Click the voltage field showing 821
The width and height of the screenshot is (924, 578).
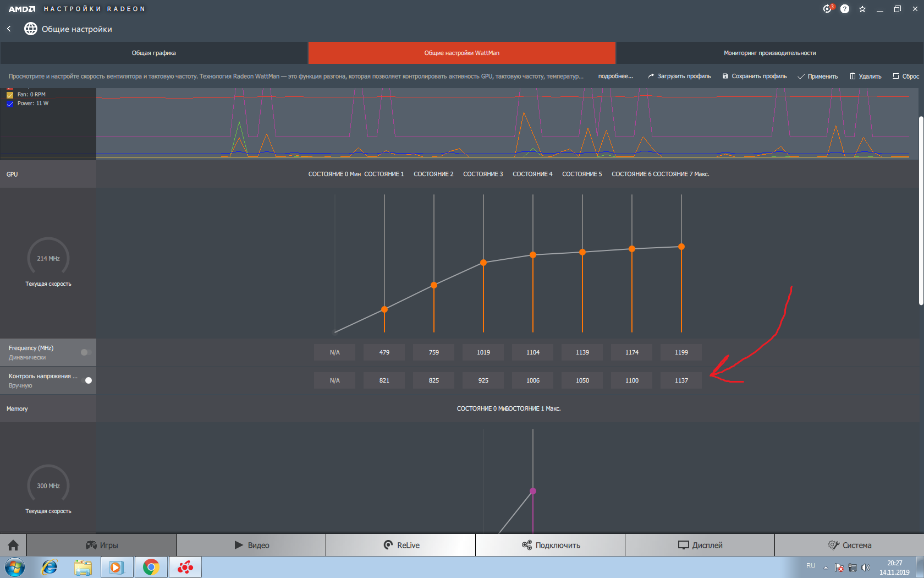tap(384, 380)
